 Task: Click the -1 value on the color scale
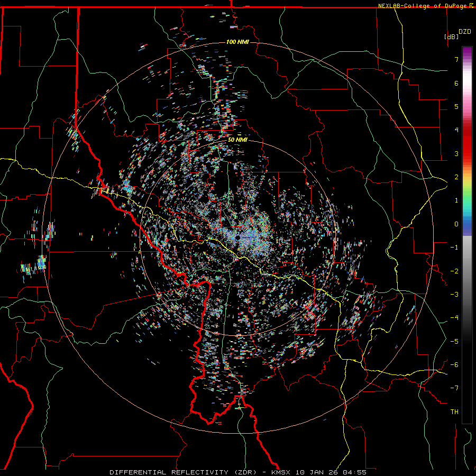[454, 248]
